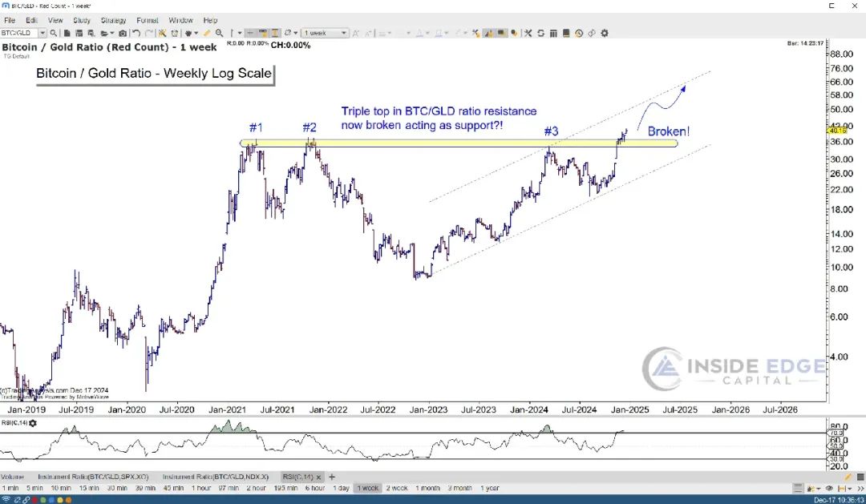866x504 pixels.
Task: Open the 1 week bar size dropdown
Action: tap(325, 33)
